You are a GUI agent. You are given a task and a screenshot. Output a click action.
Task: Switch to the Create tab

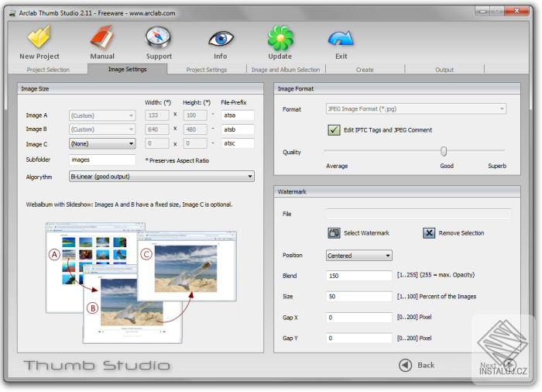(x=365, y=70)
